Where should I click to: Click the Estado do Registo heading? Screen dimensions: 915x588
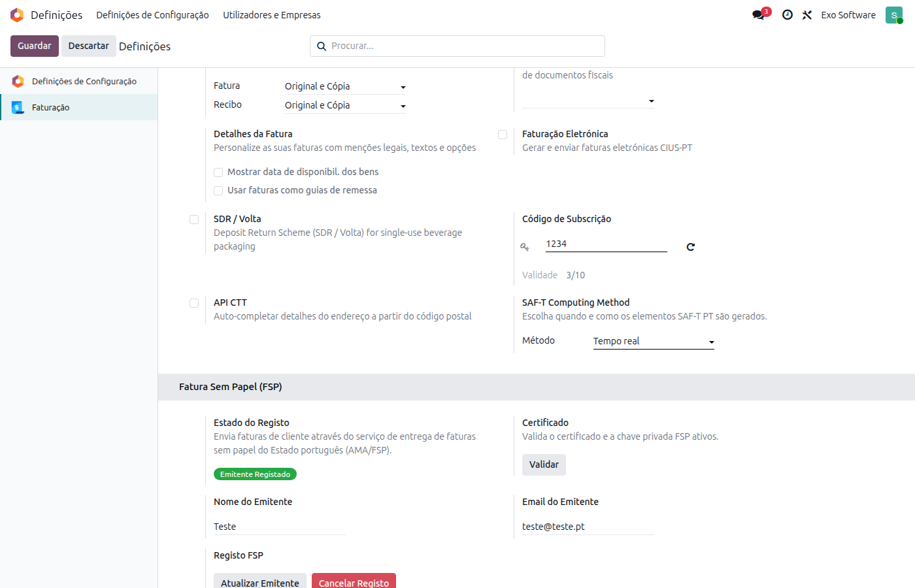click(x=252, y=423)
